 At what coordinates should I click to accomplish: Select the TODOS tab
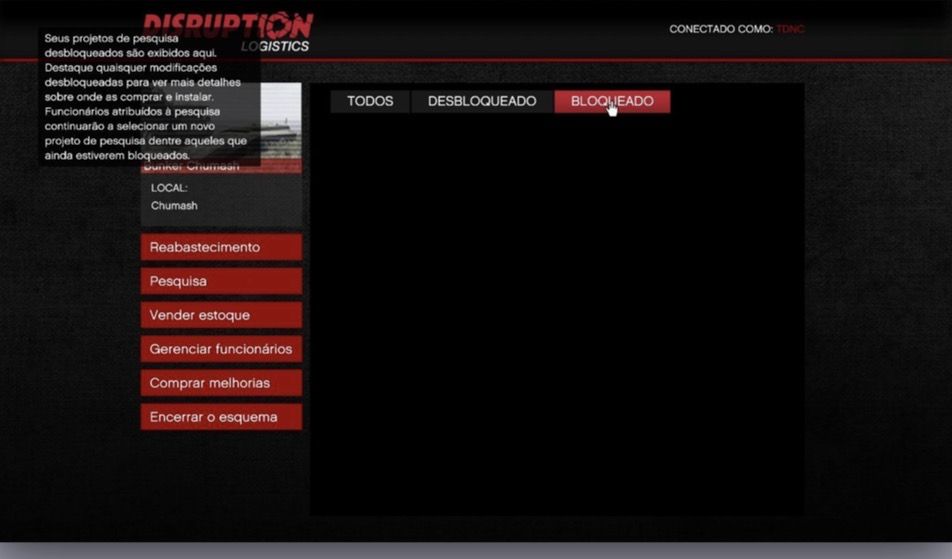pyautogui.click(x=370, y=101)
